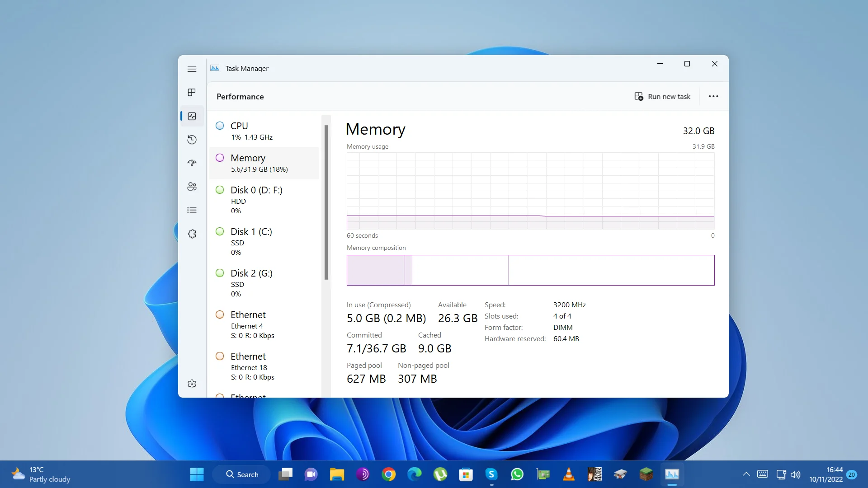Open Microsoft Store from the taskbar
The height and width of the screenshot is (488, 868).
point(466,474)
